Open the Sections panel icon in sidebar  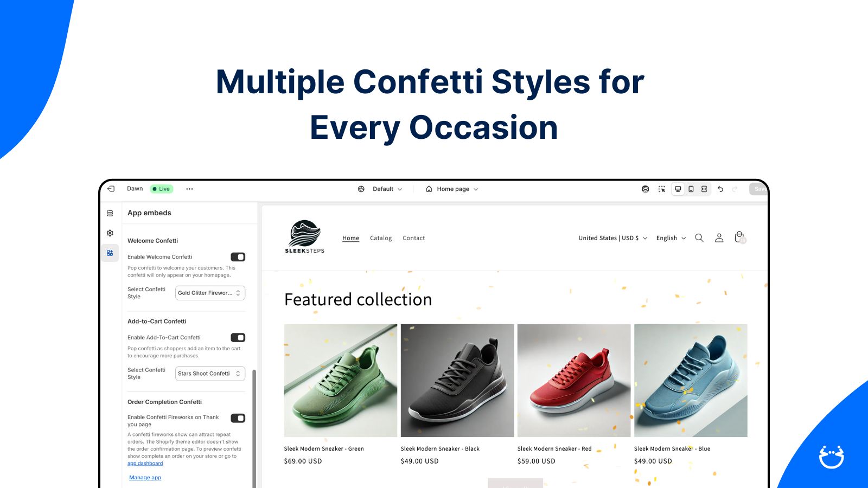(110, 213)
